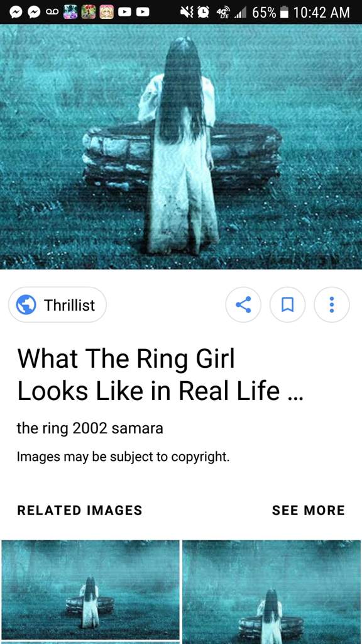Open the Thrillist source chip

[57, 305]
